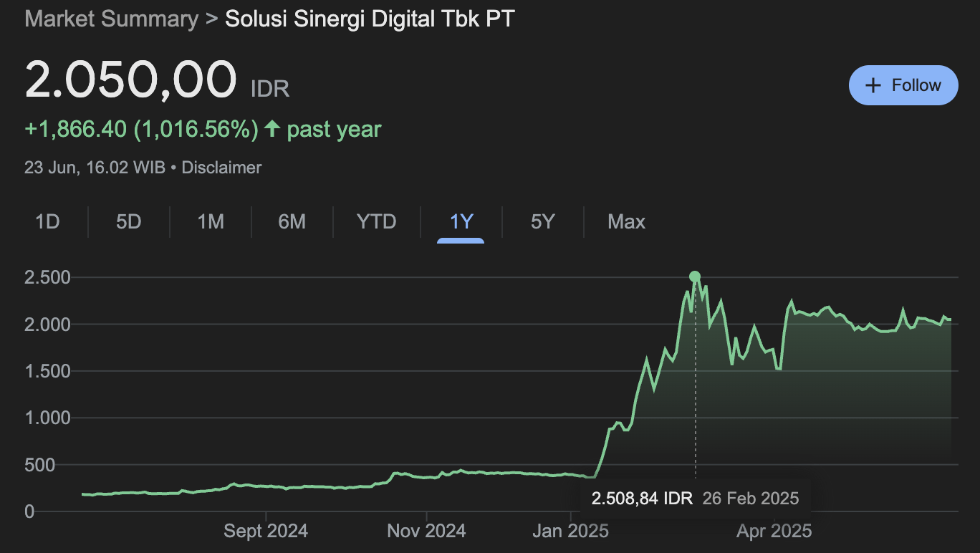The width and height of the screenshot is (980, 553).
Task: Follow this stock
Action: (x=903, y=85)
